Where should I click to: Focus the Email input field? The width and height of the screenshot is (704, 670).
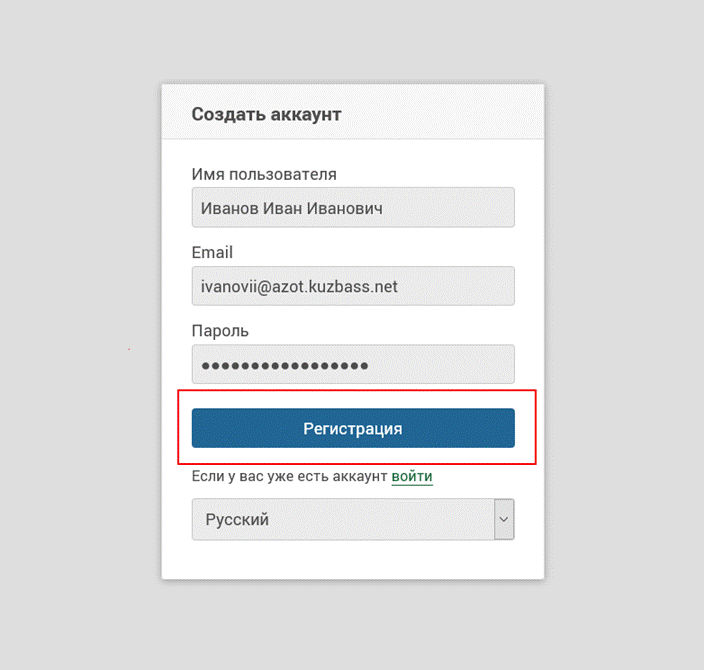coord(353,286)
